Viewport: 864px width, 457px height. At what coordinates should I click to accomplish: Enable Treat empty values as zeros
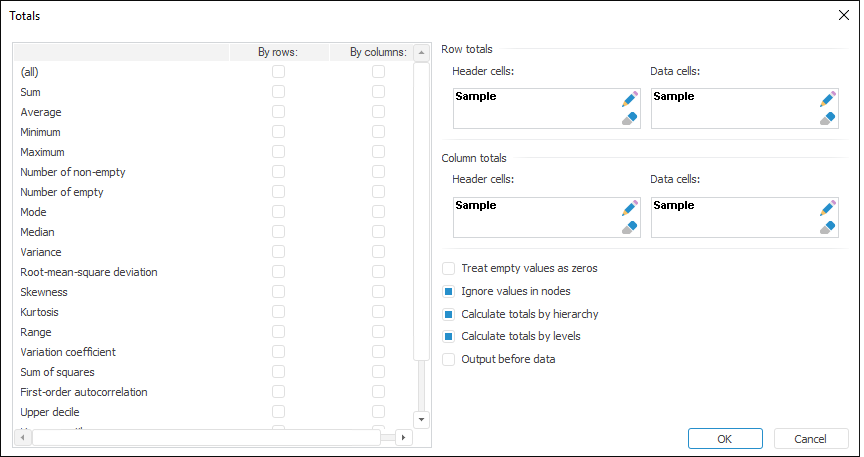point(449,269)
